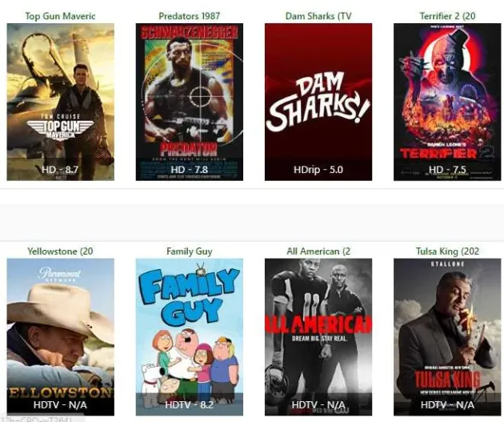Click the 'HD - 7.8' rating label

[190, 170]
